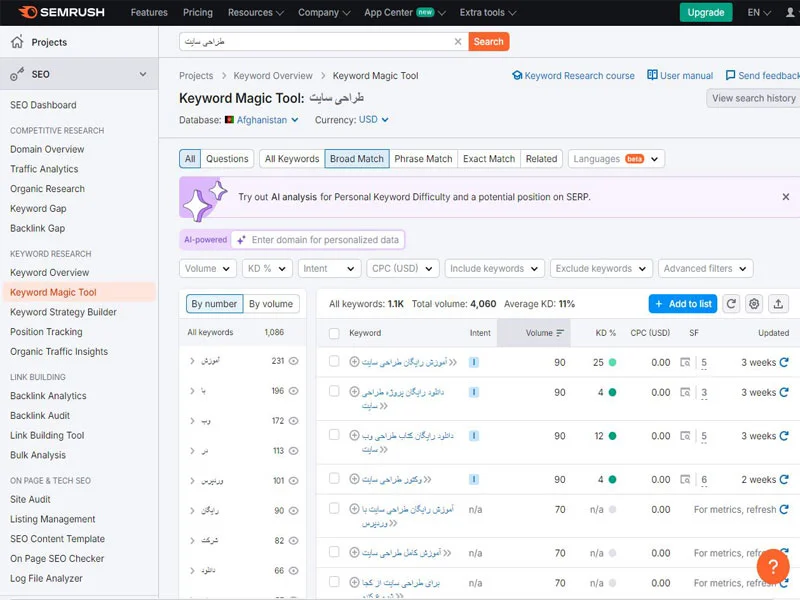The height and width of the screenshot is (600, 800).
Task: Click the refresh all metrics icon button
Action: point(731,304)
